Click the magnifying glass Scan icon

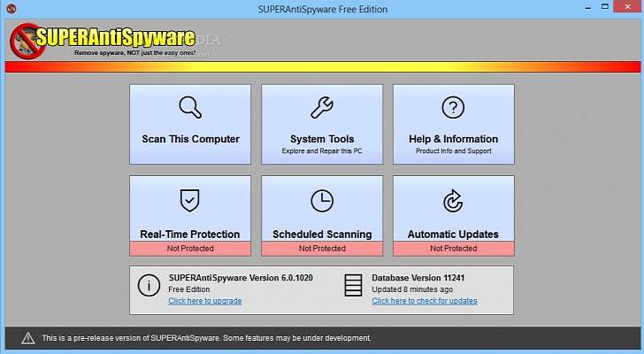(190, 108)
